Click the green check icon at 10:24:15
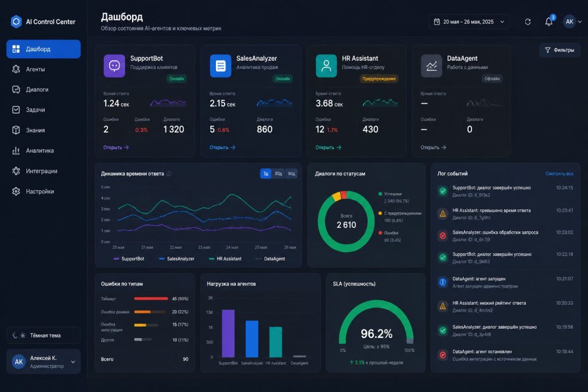Screen dimensions: 588x392 [x=443, y=191]
